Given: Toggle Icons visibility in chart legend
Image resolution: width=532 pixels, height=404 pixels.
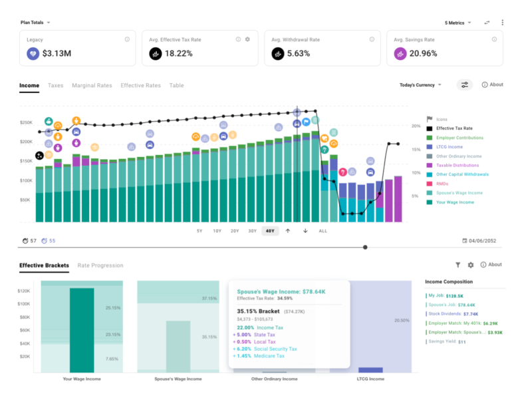Looking at the screenshot, I should click(x=440, y=119).
